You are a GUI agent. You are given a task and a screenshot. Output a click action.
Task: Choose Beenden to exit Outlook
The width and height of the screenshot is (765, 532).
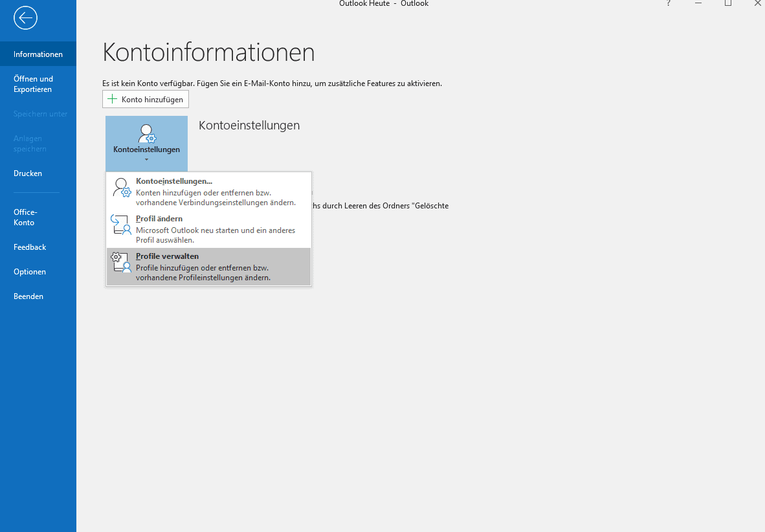[38, 296]
